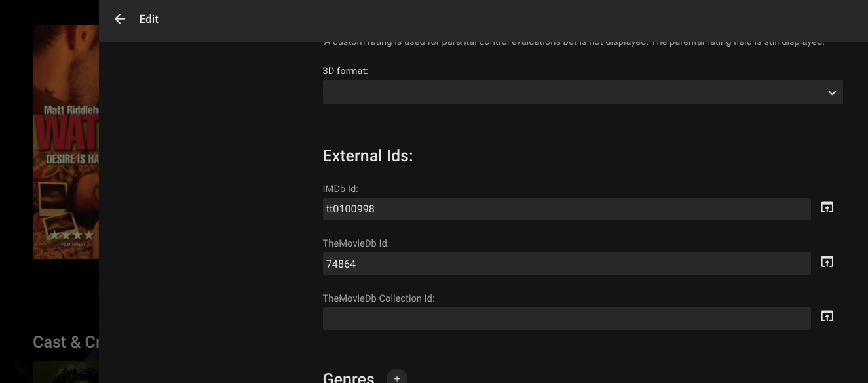Expand the 3D format dropdown
The image size is (868, 383).
(x=582, y=92)
